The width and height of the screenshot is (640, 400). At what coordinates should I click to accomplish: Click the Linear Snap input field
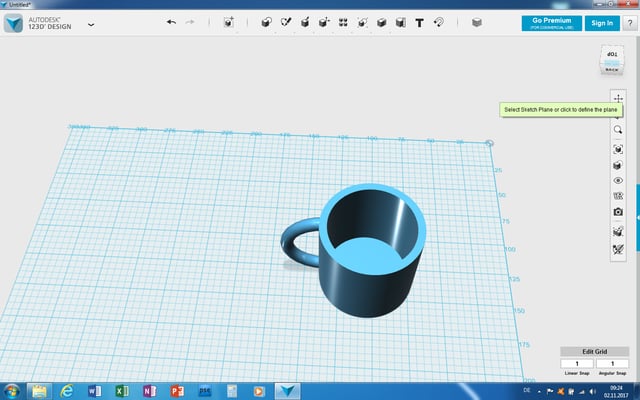click(x=577, y=363)
